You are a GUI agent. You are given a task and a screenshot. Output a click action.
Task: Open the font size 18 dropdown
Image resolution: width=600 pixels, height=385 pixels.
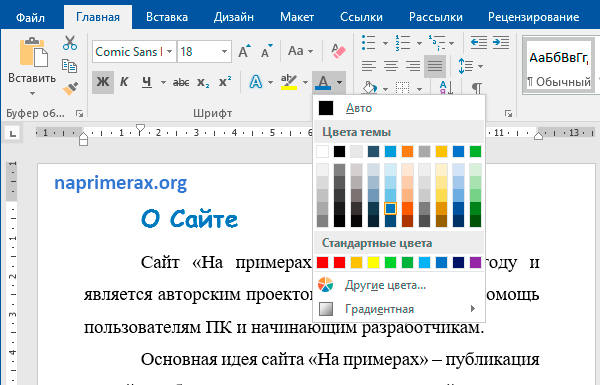pyautogui.click(x=225, y=51)
